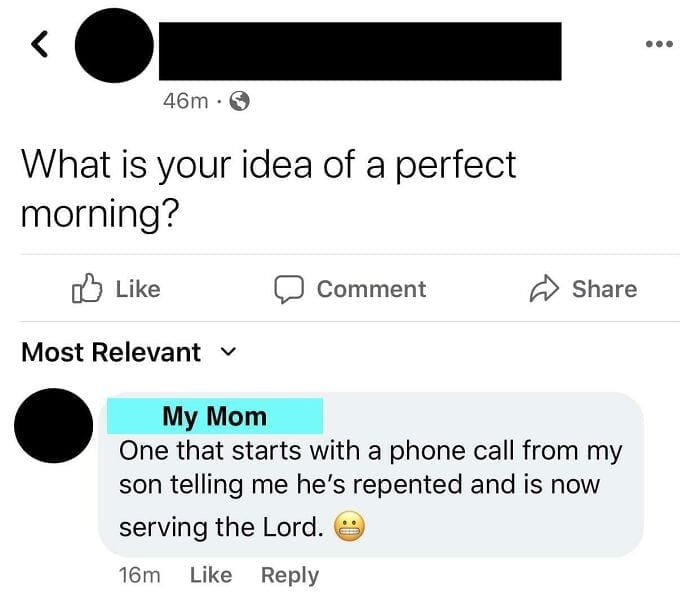Open the commenter's profile picture
This screenshot has width=700, height=596.
point(54,425)
